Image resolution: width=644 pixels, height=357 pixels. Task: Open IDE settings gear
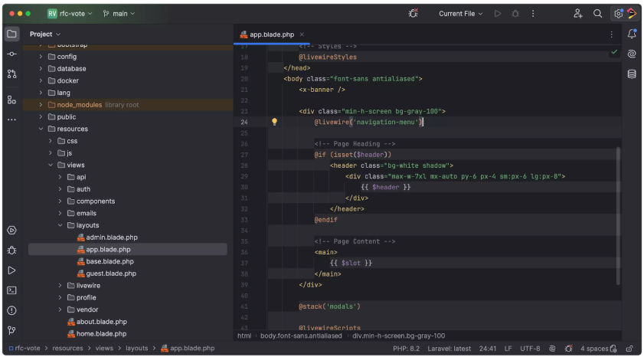pyautogui.click(x=619, y=14)
